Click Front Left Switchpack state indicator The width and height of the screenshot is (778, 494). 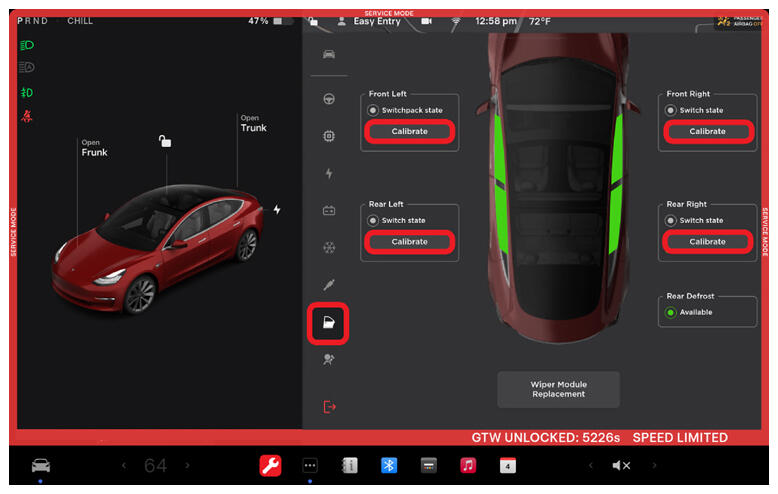point(373,110)
